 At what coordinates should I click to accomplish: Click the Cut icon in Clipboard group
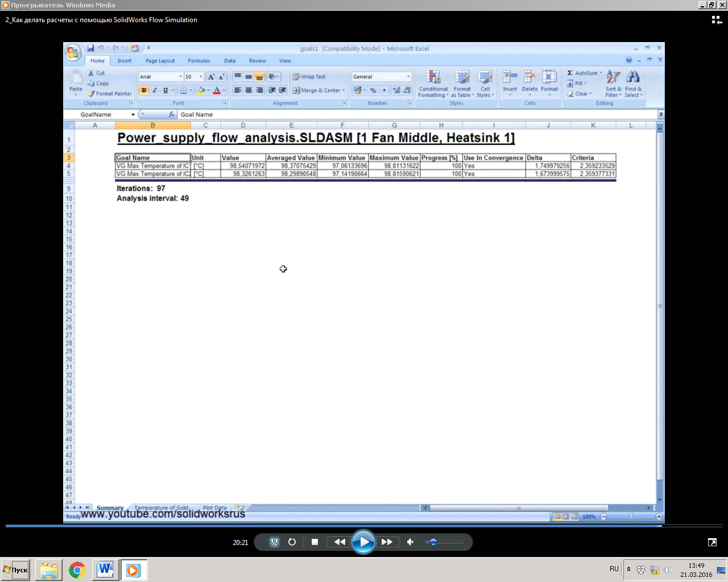coord(91,73)
